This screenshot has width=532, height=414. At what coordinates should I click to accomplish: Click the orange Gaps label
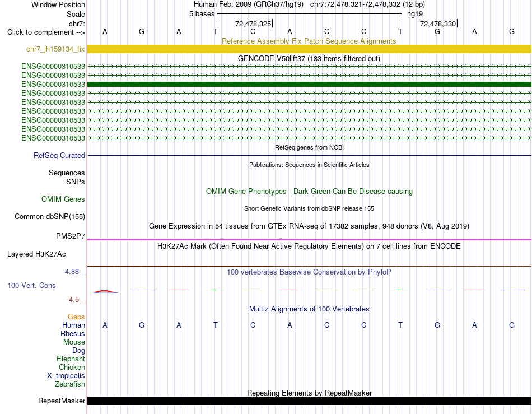[x=76, y=317]
